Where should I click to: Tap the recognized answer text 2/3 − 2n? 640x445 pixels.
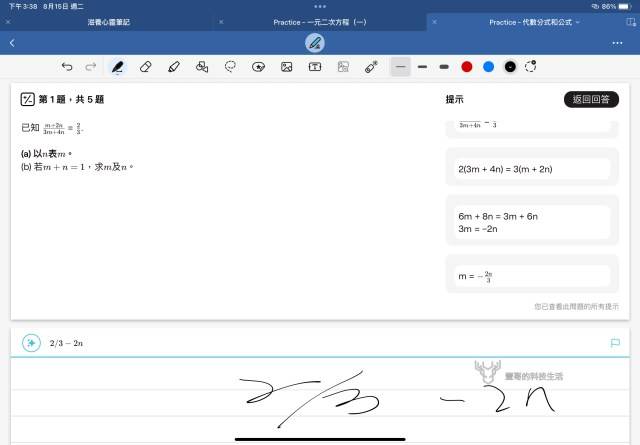point(66,343)
